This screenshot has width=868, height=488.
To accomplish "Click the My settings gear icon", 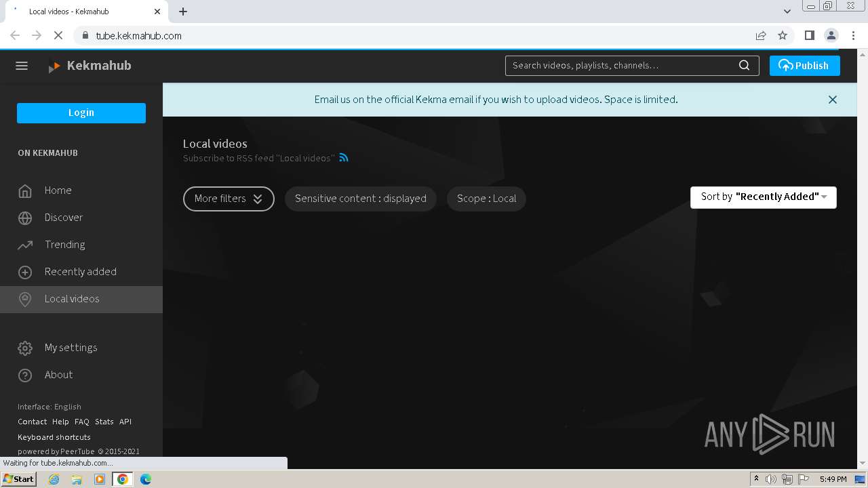I will (x=25, y=348).
